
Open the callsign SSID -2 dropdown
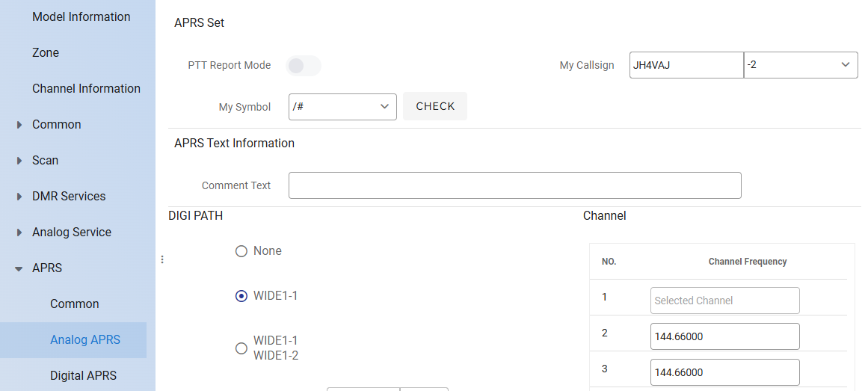pyautogui.click(x=801, y=65)
